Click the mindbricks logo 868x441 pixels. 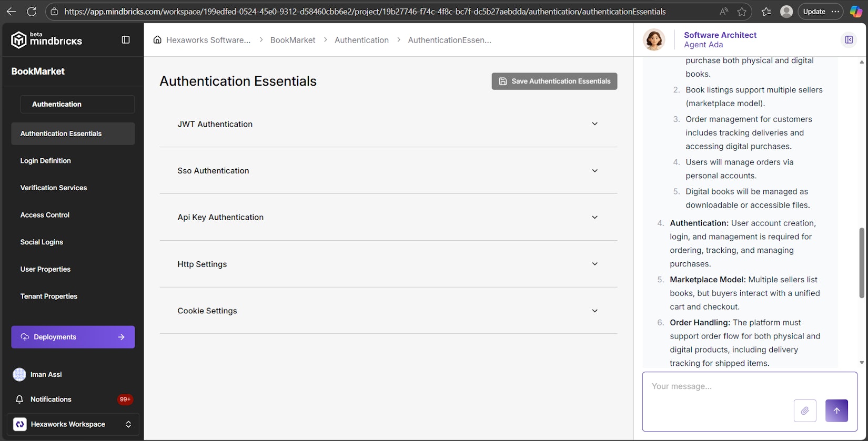coord(46,40)
